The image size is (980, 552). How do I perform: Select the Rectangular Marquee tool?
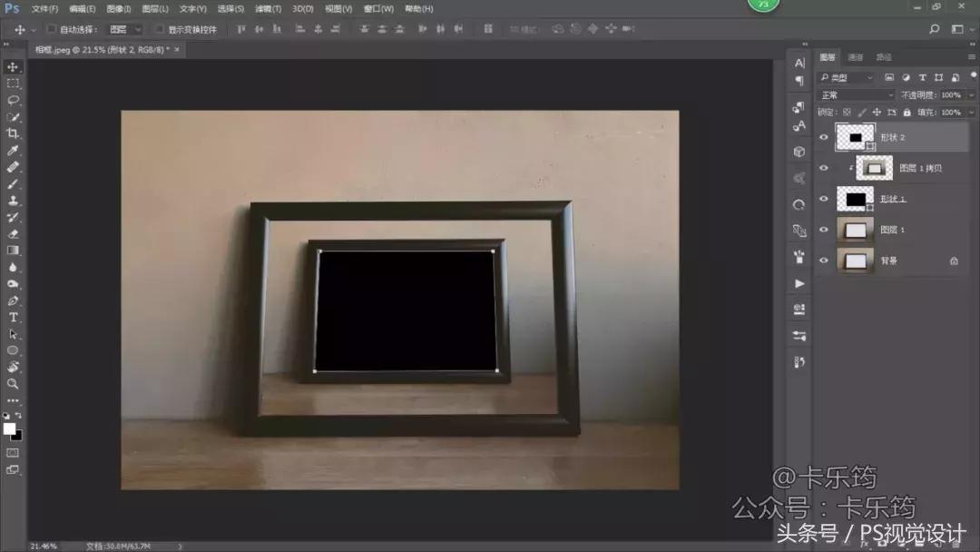point(13,84)
